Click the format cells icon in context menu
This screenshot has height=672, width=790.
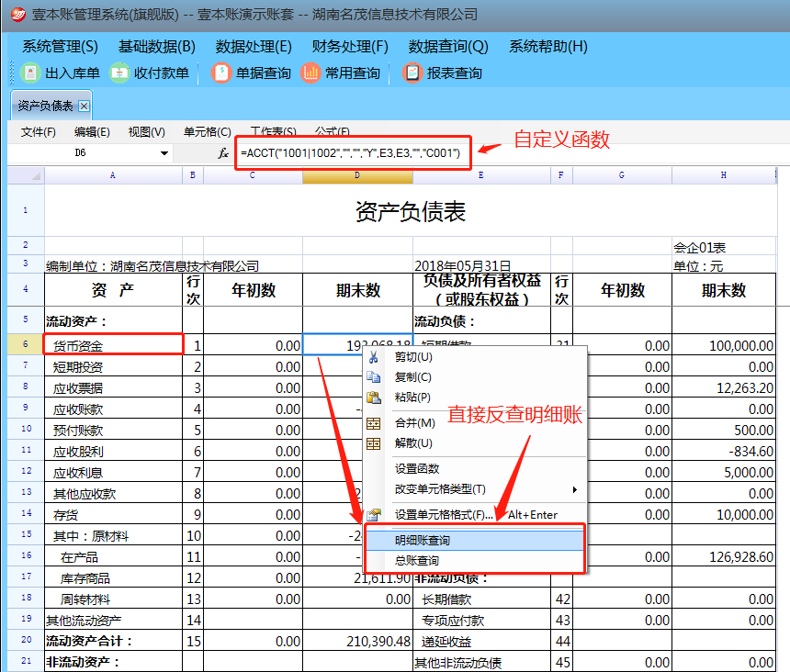pyautogui.click(x=373, y=514)
